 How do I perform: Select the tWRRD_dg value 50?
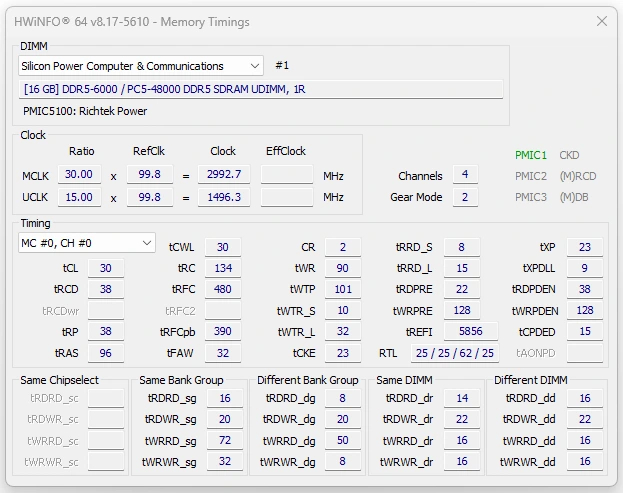click(x=343, y=440)
